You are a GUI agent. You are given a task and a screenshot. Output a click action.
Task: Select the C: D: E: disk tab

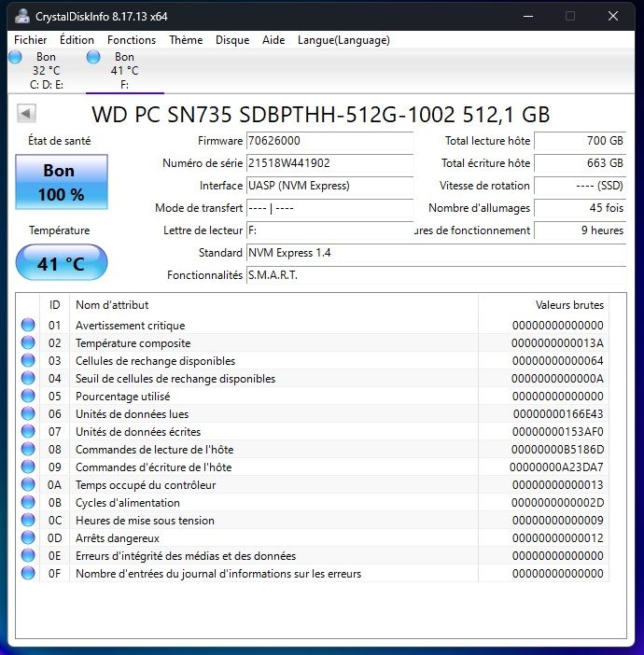[47, 71]
